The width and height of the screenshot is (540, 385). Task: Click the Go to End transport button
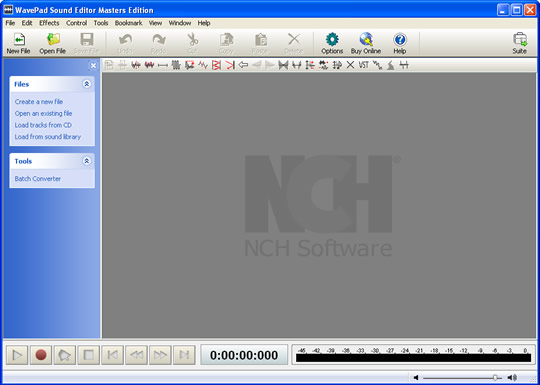pyautogui.click(x=184, y=355)
